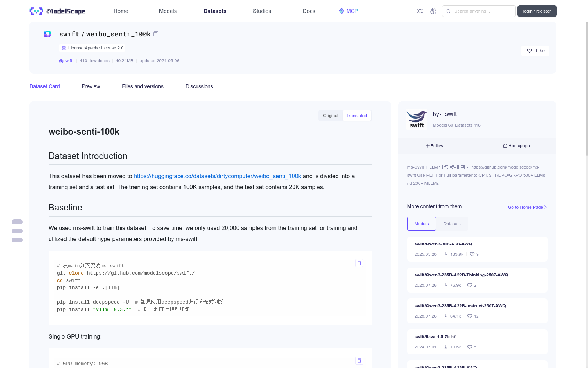Open the MCP nav item
This screenshot has width=588, height=368.
click(x=348, y=11)
